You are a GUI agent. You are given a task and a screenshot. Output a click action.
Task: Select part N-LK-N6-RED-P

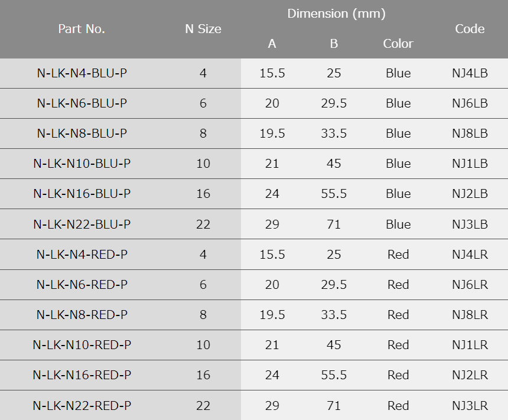tap(82, 285)
